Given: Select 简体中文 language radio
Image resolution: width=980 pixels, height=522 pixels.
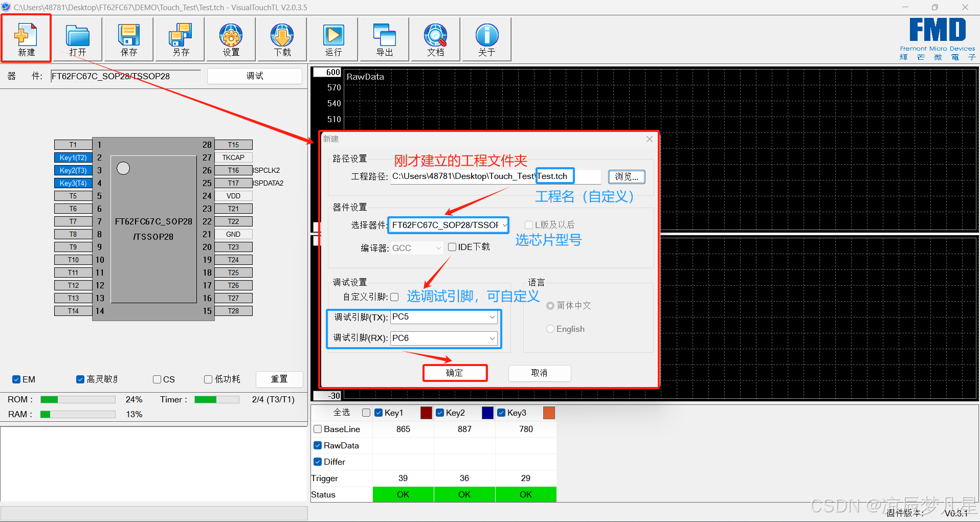Looking at the screenshot, I should (550, 306).
